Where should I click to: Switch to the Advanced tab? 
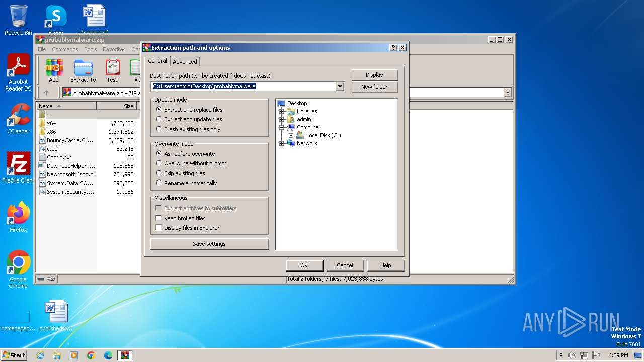click(x=185, y=62)
